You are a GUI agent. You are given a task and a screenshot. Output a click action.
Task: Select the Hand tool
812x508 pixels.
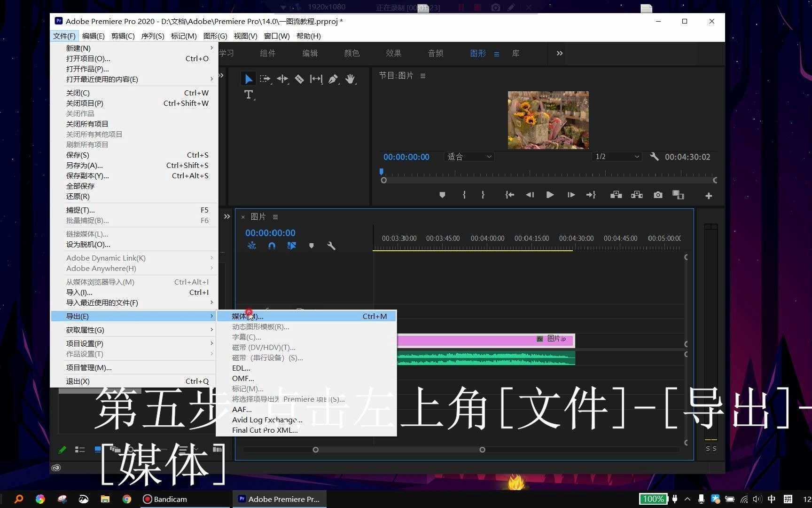(350, 79)
